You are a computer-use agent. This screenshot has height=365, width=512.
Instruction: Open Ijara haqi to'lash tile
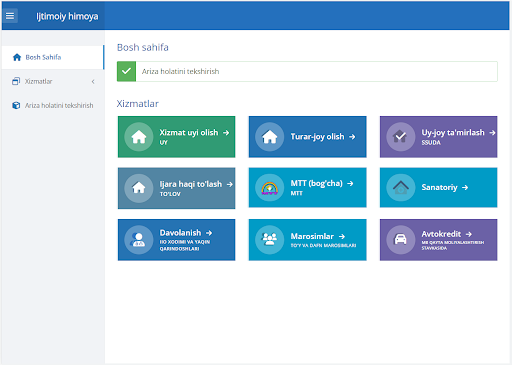176,188
